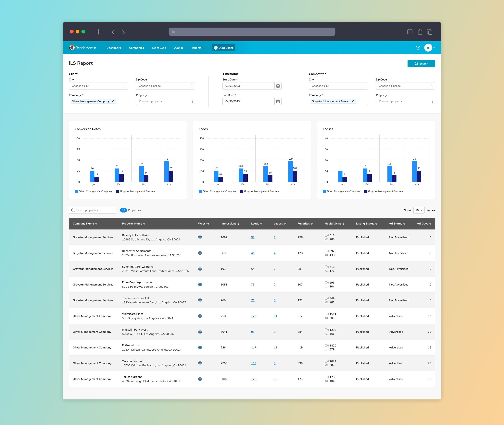504x425 pixels.
Task: Open a new browser tab with plus
Action: tap(99, 32)
